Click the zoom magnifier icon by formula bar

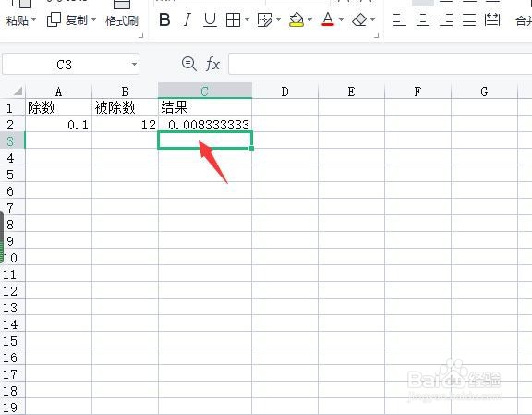pos(189,64)
